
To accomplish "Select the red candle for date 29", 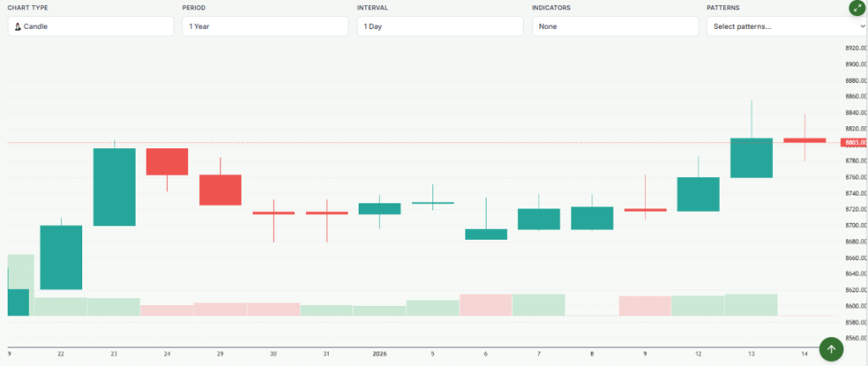I will (220, 190).
